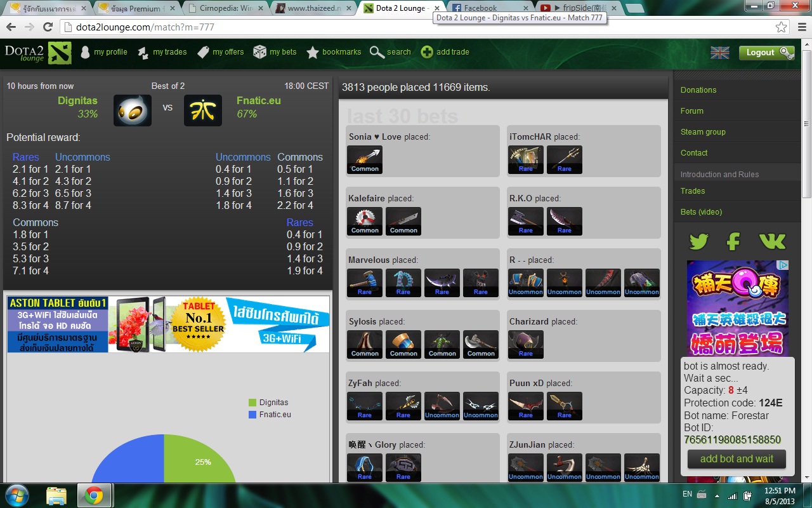Click Sonia ♥ Love's Common item

coord(365,159)
